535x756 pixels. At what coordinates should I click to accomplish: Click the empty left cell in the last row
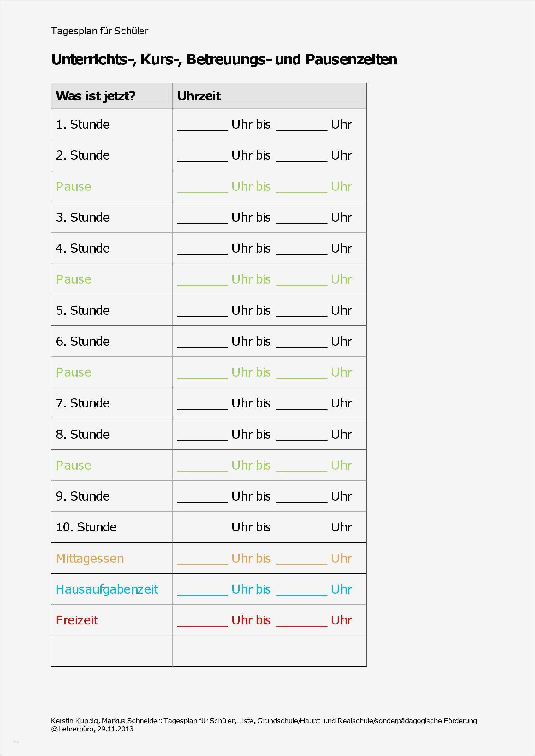click(111, 651)
